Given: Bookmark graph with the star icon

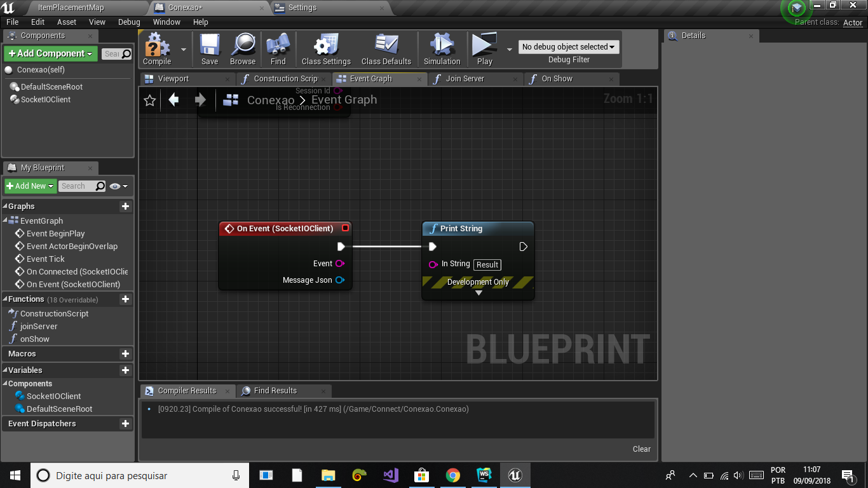Looking at the screenshot, I should [x=150, y=100].
